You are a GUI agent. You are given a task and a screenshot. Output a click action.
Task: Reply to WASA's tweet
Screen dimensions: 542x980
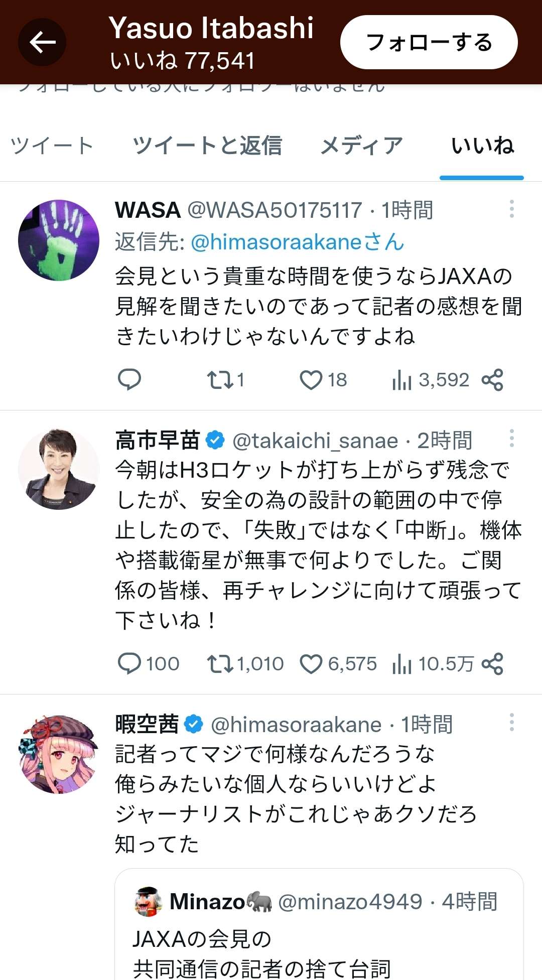(129, 380)
